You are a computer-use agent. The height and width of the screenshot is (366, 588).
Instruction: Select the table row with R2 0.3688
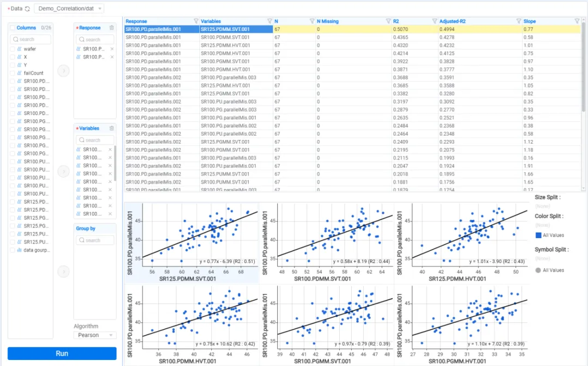352,78
